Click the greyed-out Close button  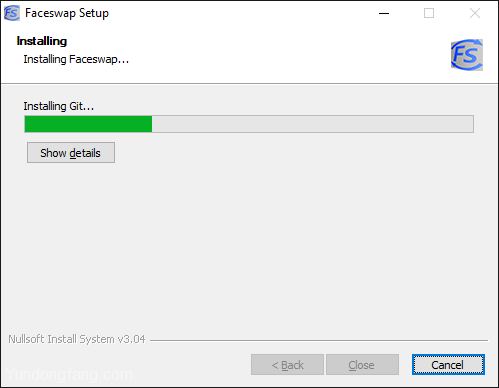(362, 365)
